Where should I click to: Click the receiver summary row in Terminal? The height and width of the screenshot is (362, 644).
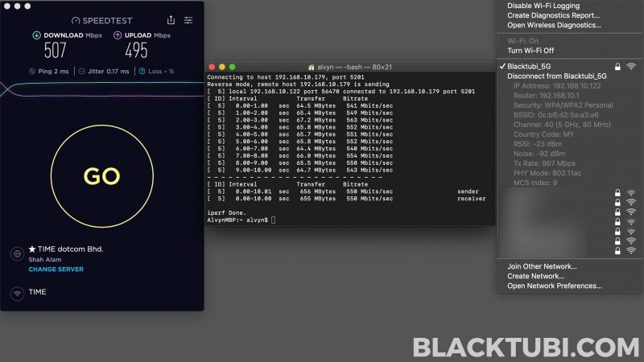tap(347, 199)
